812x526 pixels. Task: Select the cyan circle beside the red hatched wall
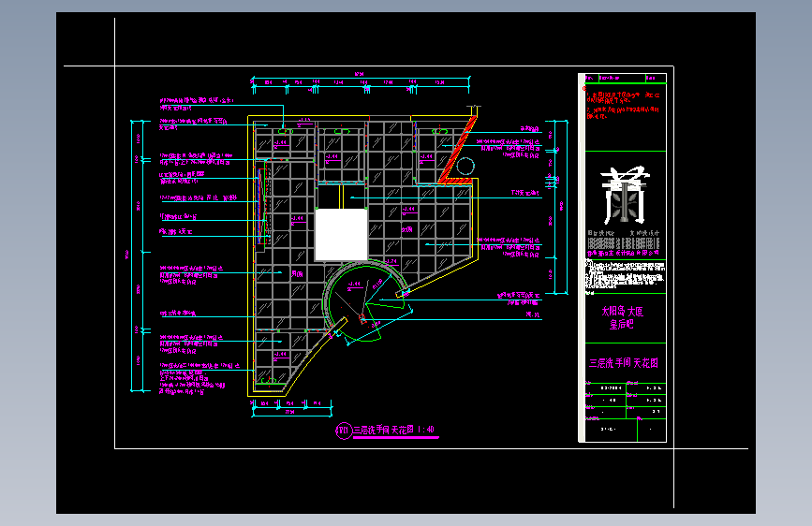465,167
